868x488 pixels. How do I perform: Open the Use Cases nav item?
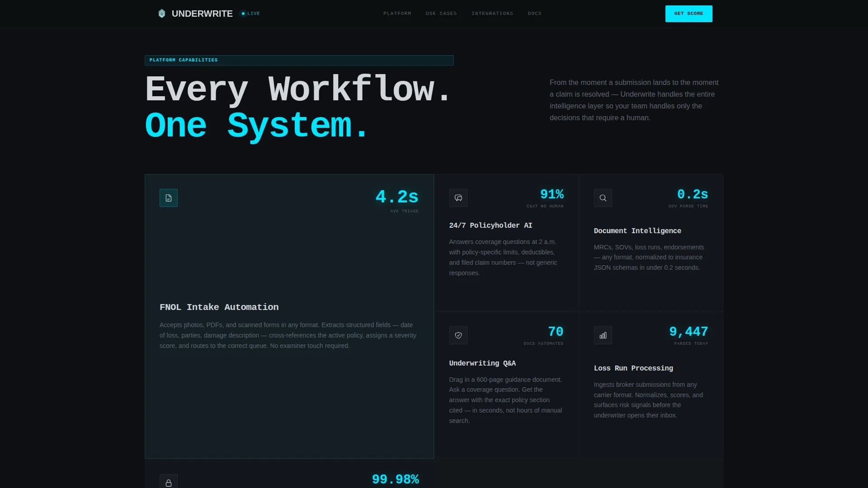point(441,14)
